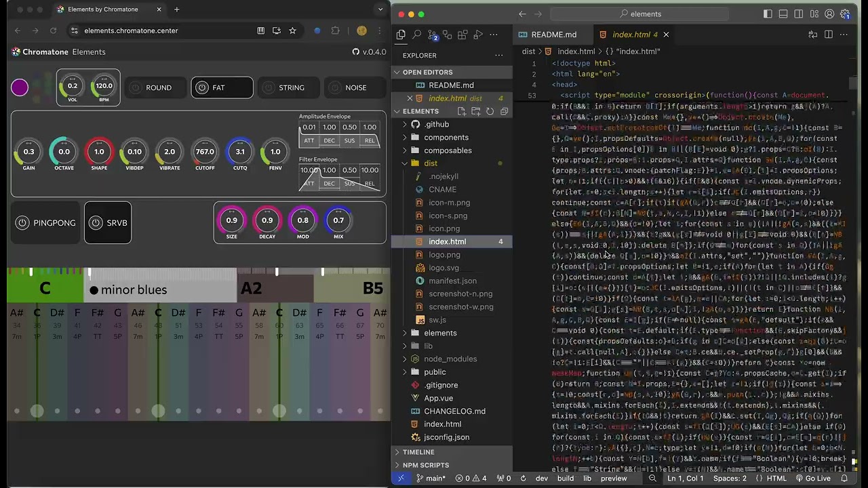The height and width of the screenshot is (488, 868).
Task: Click Customize Layout icon in title bar
Action: [x=814, y=14]
